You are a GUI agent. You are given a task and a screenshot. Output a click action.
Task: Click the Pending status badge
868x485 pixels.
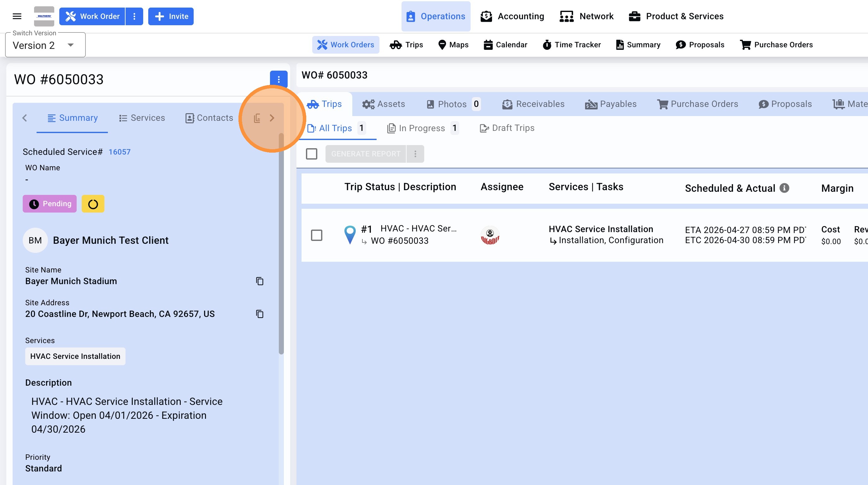(50, 204)
